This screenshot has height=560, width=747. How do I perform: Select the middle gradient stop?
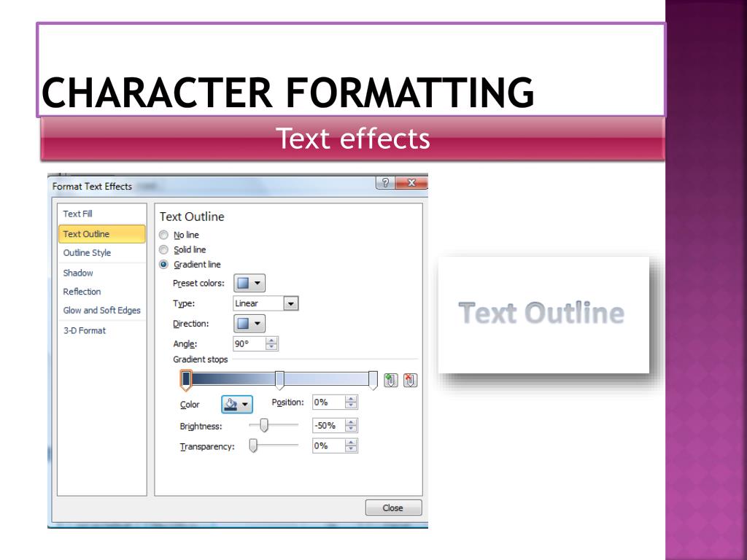(279, 380)
